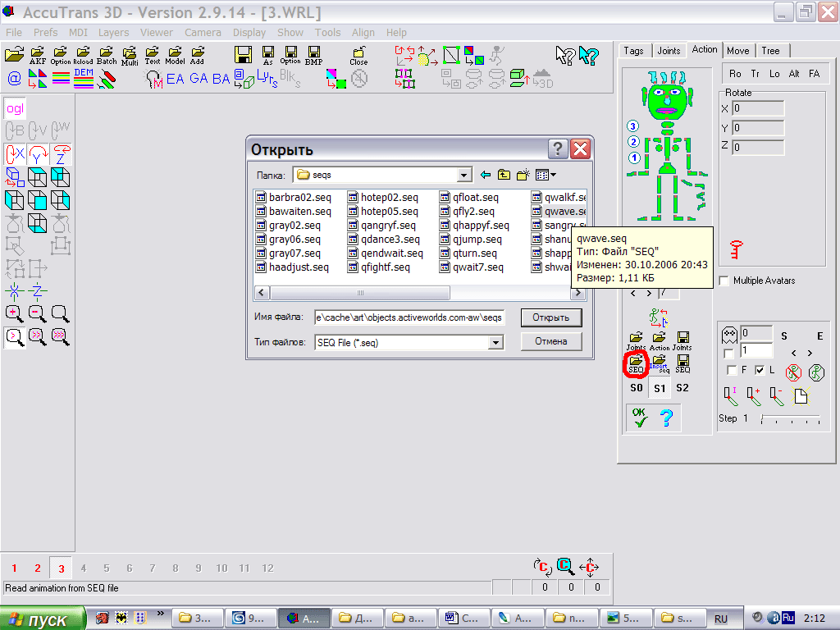Click the green OK checkmark icon
The image size is (840, 630).
(639, 418)
